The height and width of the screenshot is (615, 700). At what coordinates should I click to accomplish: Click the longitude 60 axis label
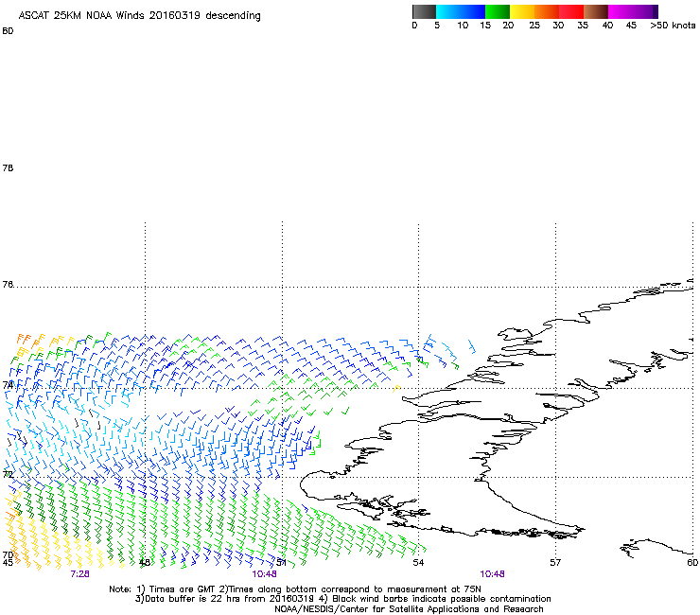pyautogui.click(x=692, y=562)
